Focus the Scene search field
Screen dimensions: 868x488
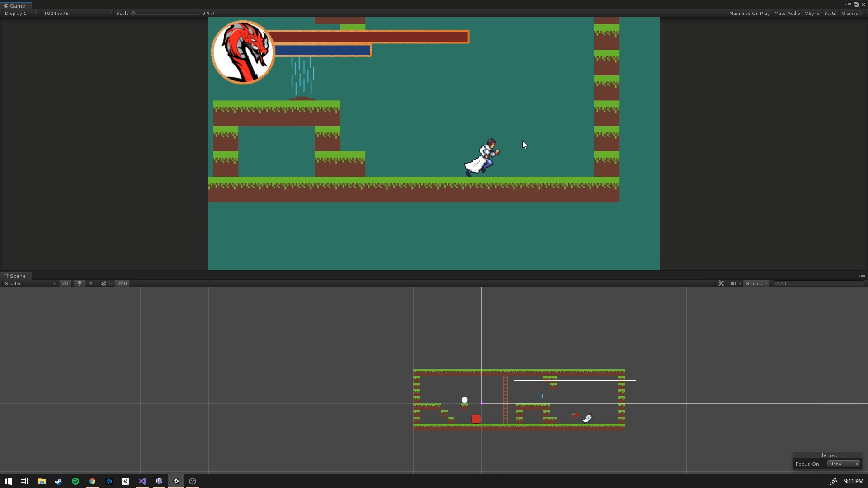pos(818,283)
